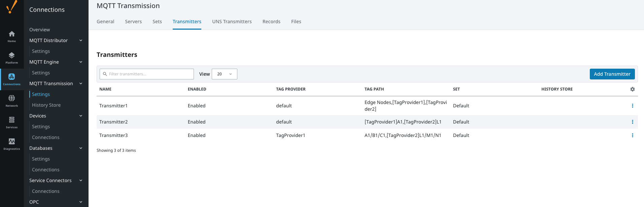Image resolution: width=644 pixels, height=207 pixels.
Task: Collapse the MQTT Transmission section
Action: (81, 83)
